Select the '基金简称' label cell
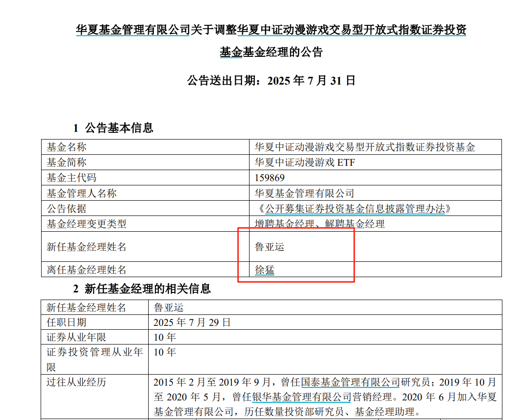This screenshot has width=522, height=420. pyautogui.click(x=145, y=162)
